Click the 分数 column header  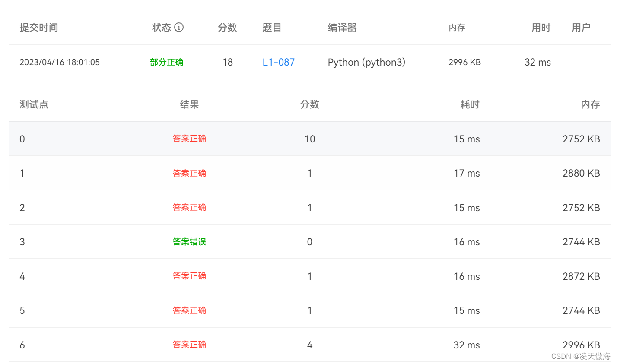228,27
